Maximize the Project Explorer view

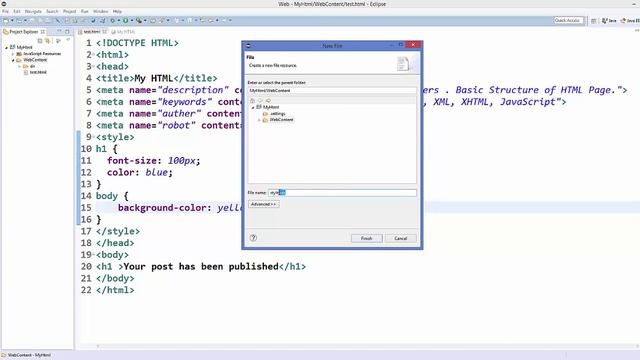coord(67,31)
